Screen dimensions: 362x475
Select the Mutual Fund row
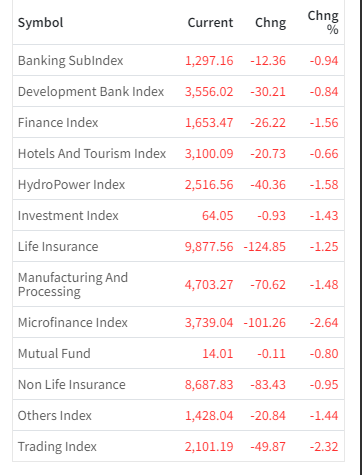click(x=178, y=353)
